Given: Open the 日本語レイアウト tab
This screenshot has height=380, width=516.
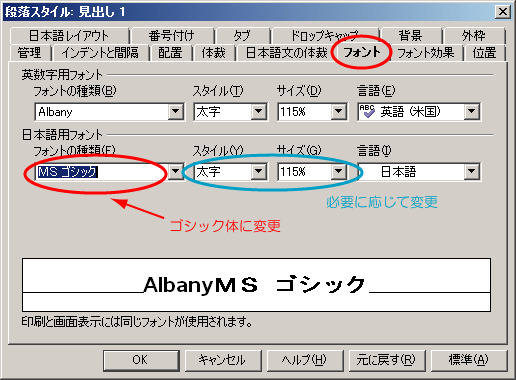Looking at the screenshot, I should click(x=69, y=36).
